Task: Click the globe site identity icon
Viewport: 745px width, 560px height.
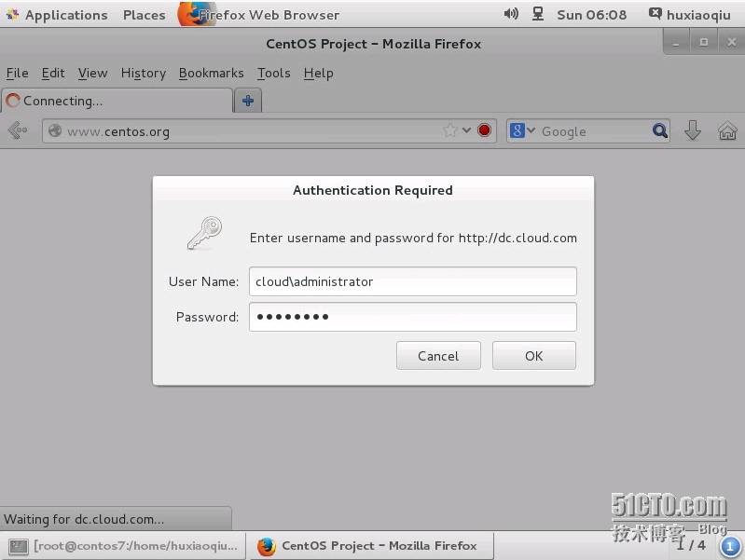Action: [x=55, y=130]
